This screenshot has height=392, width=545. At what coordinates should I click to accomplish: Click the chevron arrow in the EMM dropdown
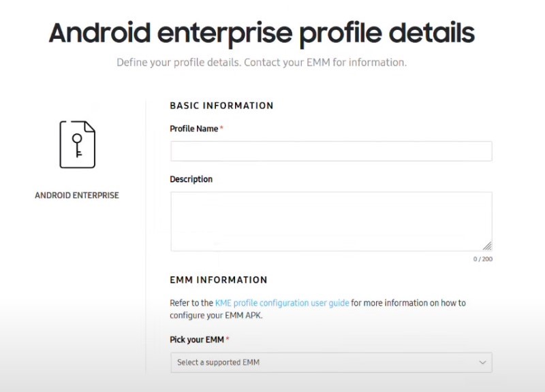(482, 363)
